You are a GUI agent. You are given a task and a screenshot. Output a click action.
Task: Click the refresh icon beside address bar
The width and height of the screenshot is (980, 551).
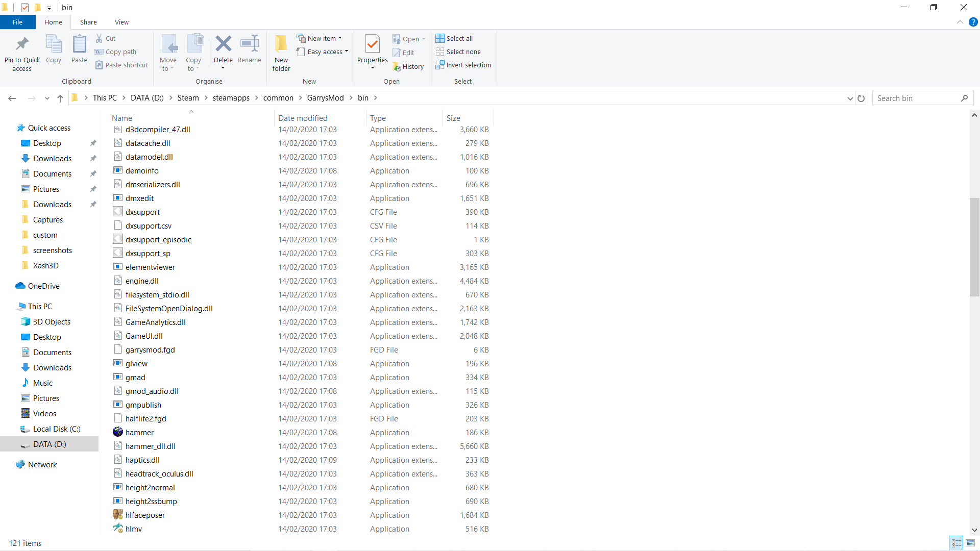861,98
